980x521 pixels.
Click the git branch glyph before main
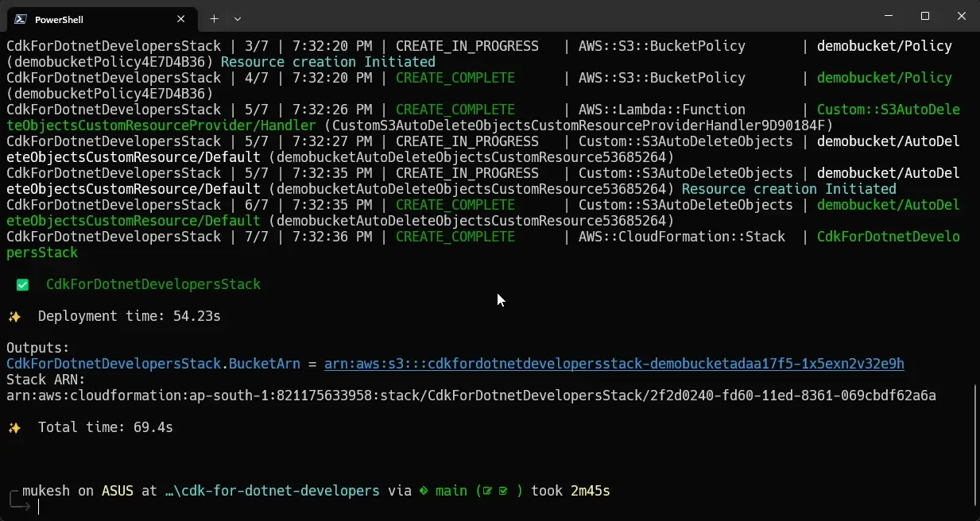423,490
